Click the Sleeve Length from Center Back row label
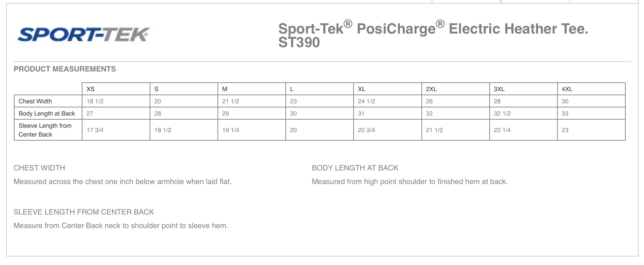This screenshot has width=644, height=265. pyautogui.click(x=45, y=130)
